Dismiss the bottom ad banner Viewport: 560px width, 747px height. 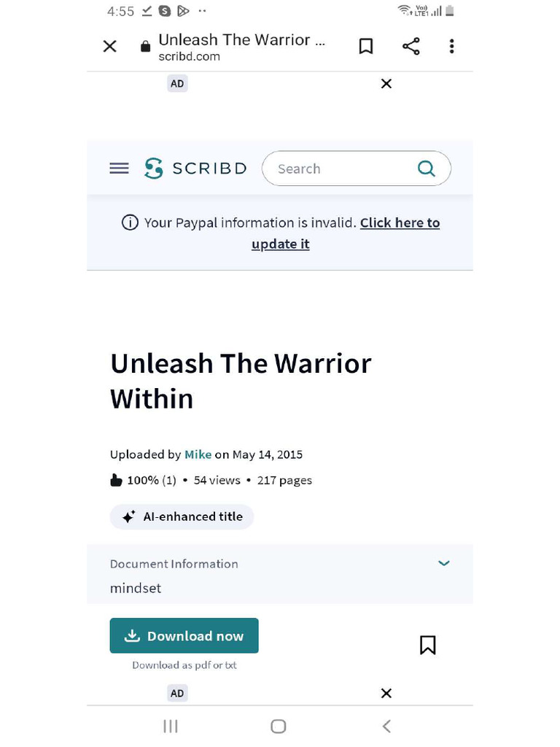pos(386,693)
